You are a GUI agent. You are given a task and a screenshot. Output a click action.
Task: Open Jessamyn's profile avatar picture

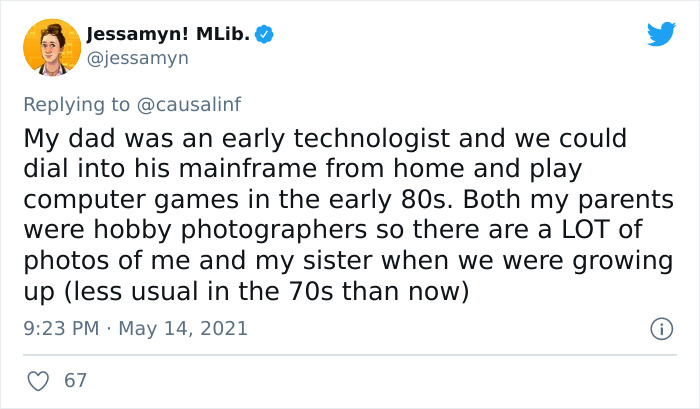(52, 47)
